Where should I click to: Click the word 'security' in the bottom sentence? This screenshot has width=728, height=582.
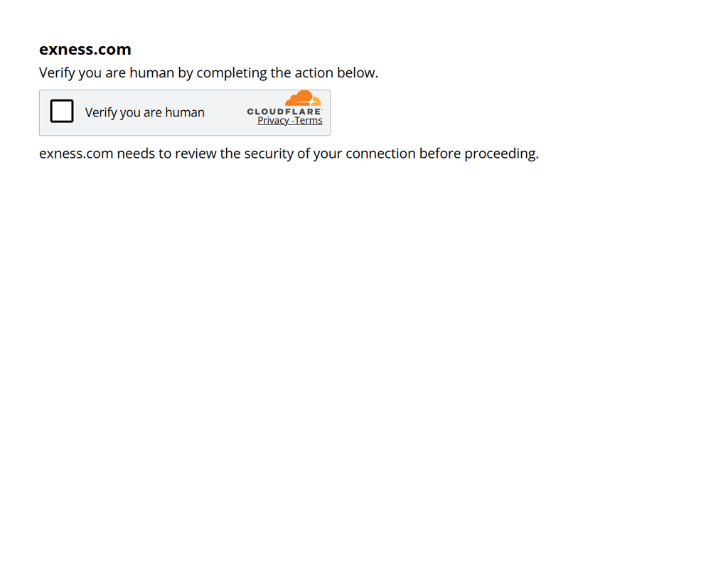click(x=269, y=154)
